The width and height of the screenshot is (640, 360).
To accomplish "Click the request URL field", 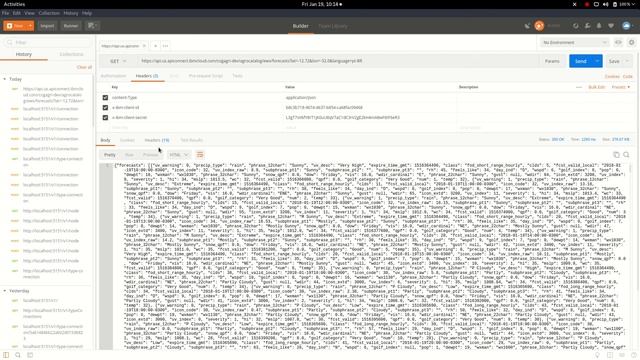I will (x=337, y=61).
